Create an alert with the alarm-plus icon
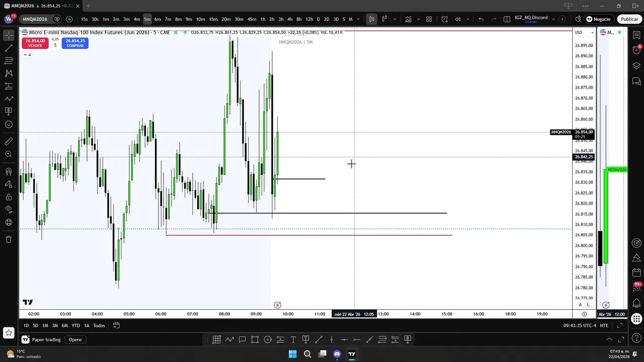This screenshot has width=644, height=362. (x=445, y=19)
